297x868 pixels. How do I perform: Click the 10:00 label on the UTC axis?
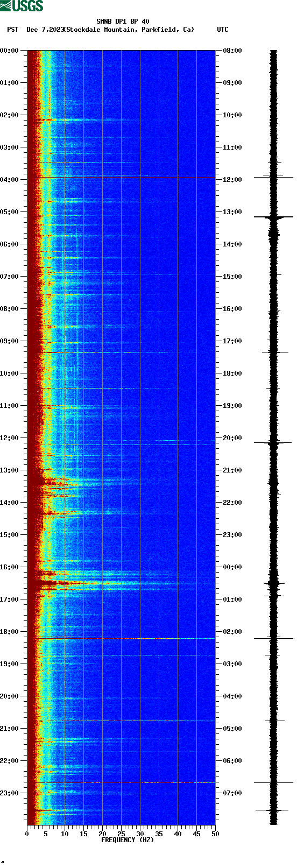(232, 115)
